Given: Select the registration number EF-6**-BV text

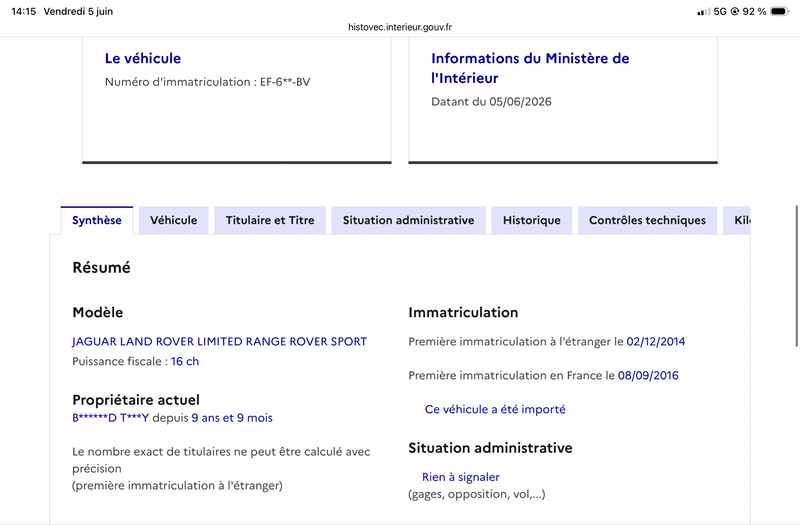Looking at the screenshot, I should pyautogui.click(x=285, y=82).
